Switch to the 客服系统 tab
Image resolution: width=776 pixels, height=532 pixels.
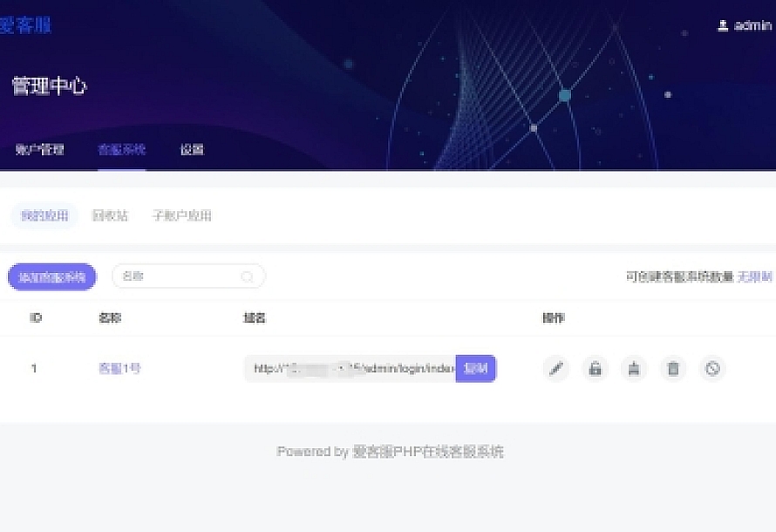tap(121, 149)
